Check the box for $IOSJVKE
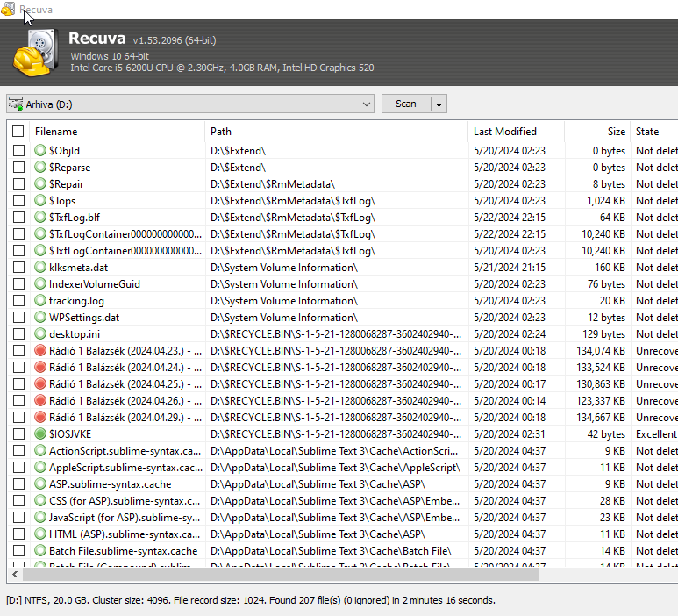 pyautogui.click(x=18, y=433)
